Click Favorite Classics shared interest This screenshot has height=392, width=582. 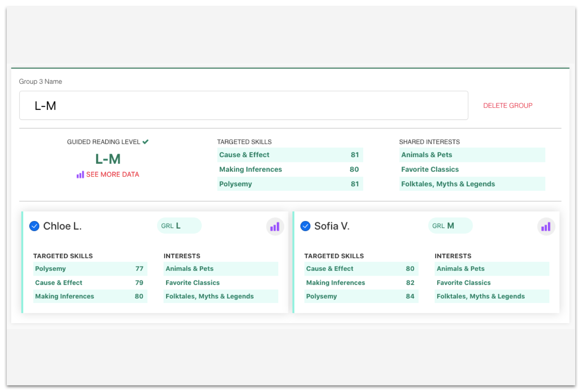click(x=472, y=169)
